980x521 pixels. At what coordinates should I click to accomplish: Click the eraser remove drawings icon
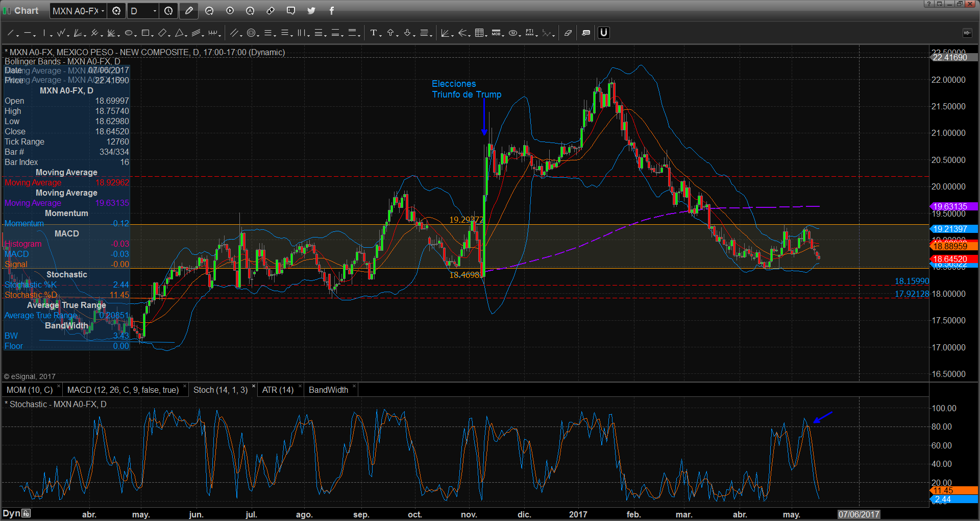click(x=568, y=33)
